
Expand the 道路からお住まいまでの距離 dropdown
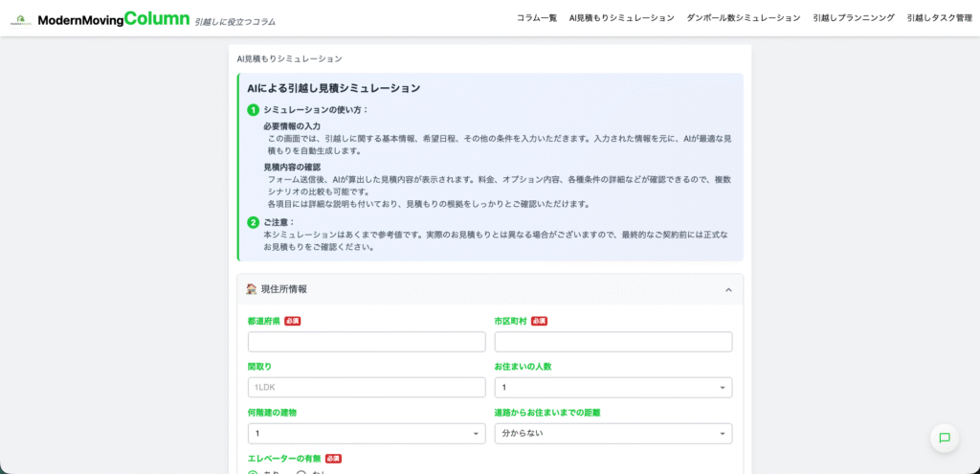612,434
